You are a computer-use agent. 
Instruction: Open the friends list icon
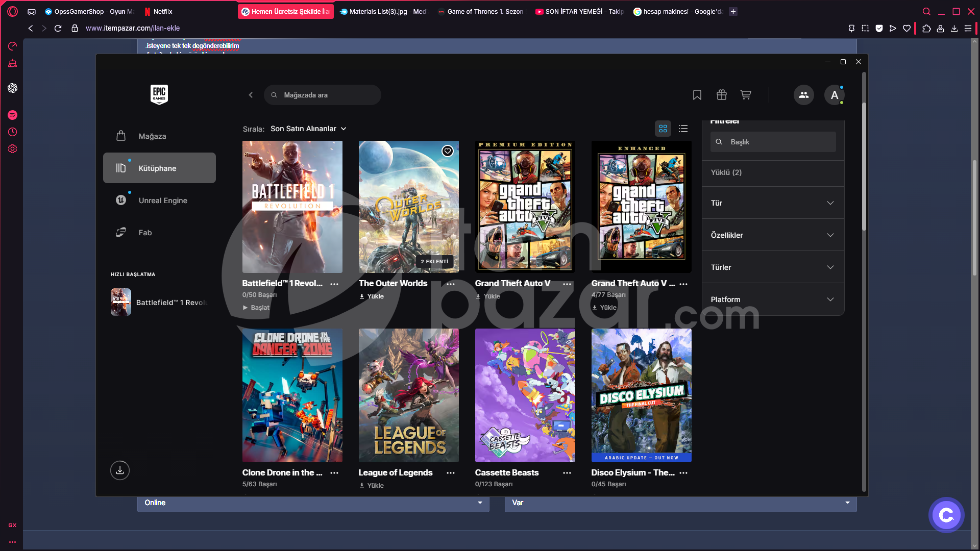[803, 95]
